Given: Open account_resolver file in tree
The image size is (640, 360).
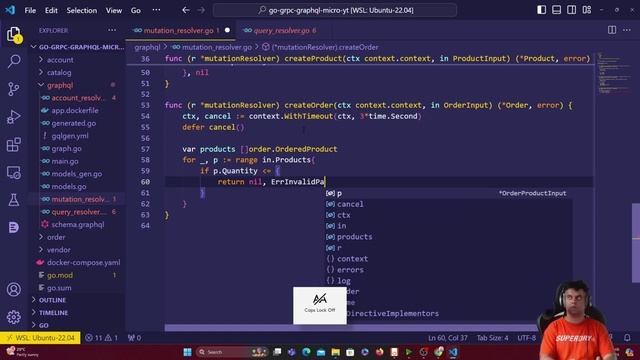Looking at the screenshot, I should pos(78,98).
